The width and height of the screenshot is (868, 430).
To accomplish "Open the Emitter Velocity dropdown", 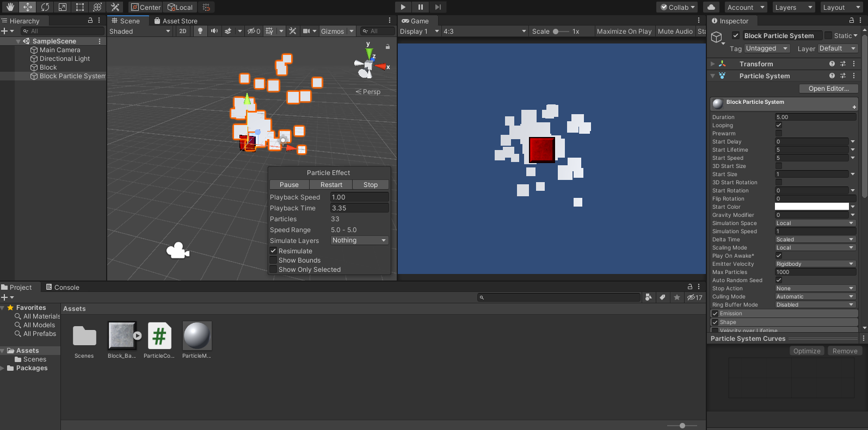I will coord(815,264).
